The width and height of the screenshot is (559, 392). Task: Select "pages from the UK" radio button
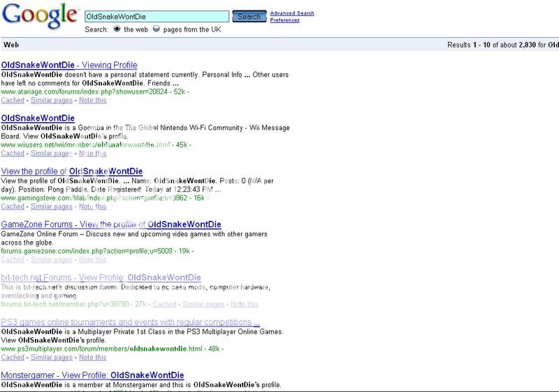click(x=156, y=29)
